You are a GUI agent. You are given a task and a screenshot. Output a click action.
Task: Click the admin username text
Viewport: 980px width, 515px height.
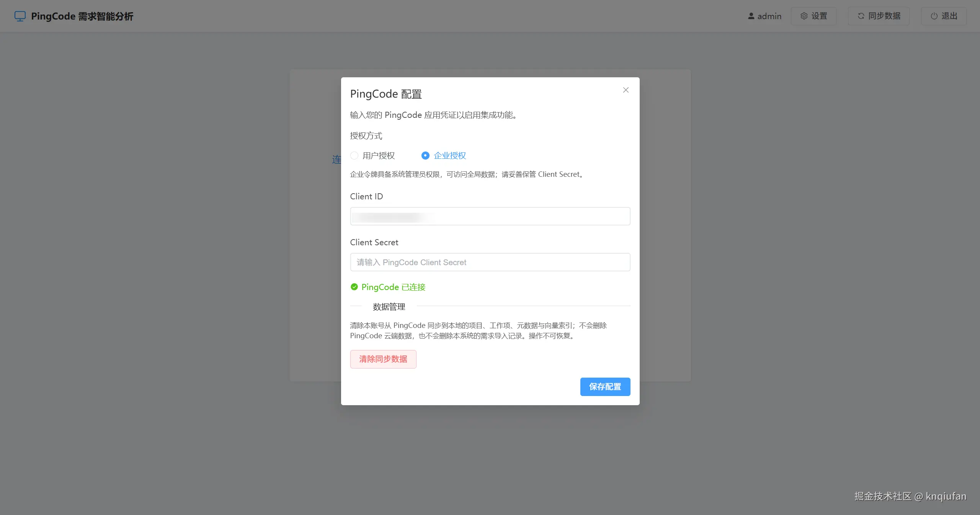click(x=769, y=16)
